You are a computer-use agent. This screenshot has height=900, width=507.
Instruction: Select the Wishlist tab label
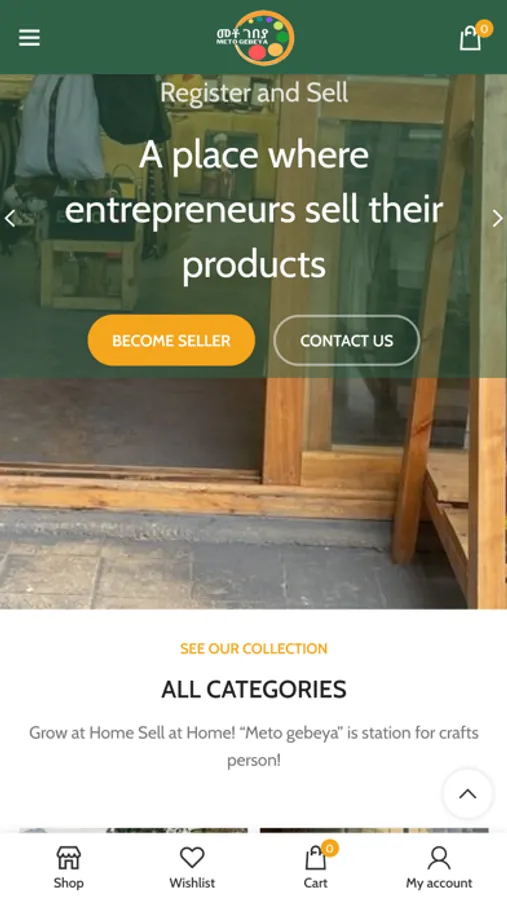(x=192, y=883)
